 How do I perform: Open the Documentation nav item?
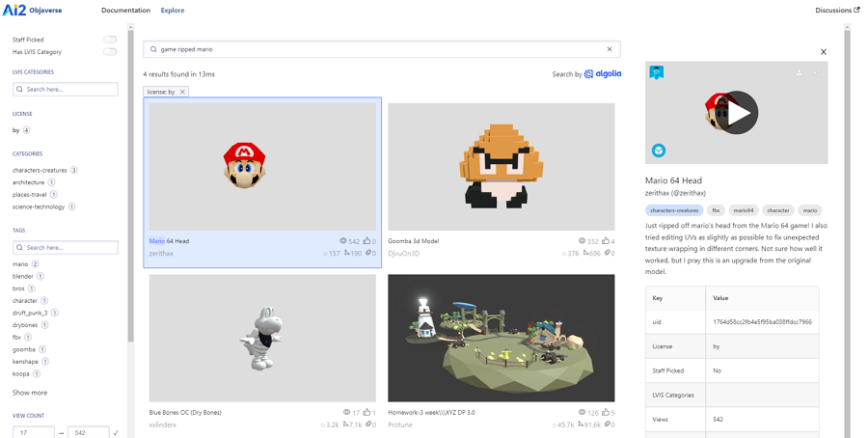coord(125,10)
